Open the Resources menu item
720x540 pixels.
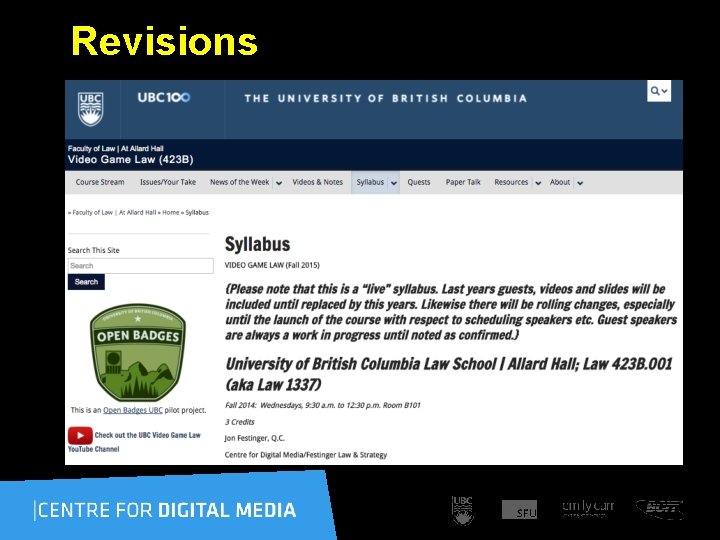pyautogui.click(x=511, y=182)
